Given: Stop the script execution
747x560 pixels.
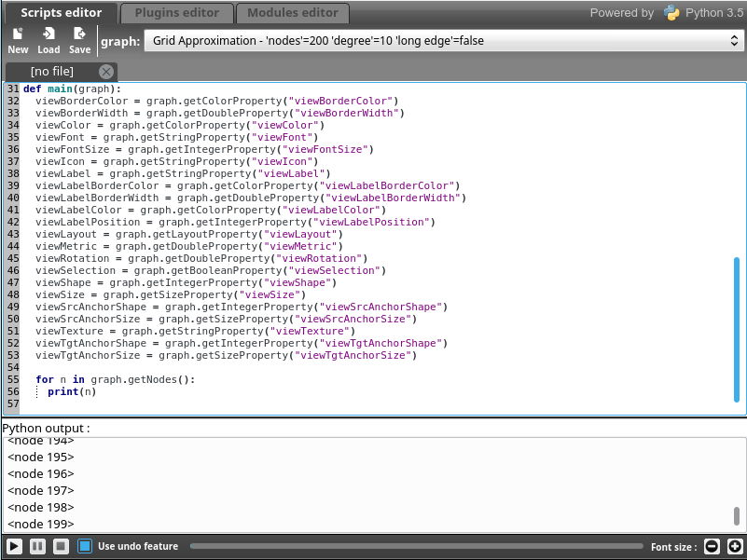Looking at the screenshot, I should tap(61, 546).
